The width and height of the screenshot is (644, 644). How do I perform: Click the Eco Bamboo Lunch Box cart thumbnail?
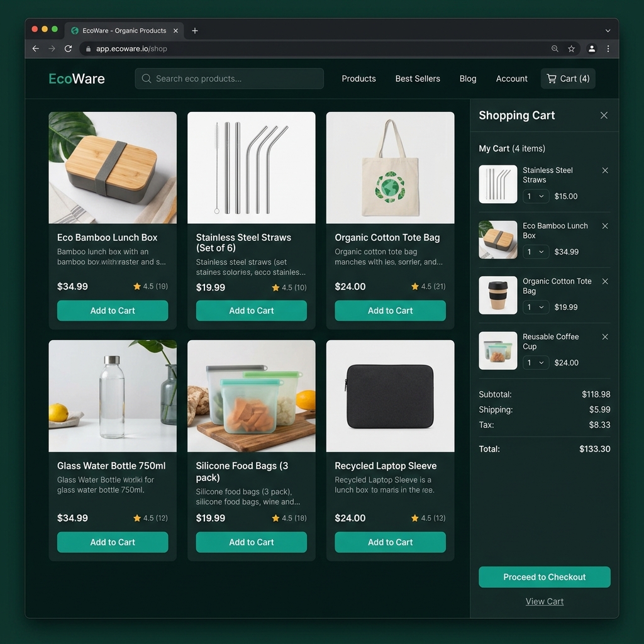pos(498,240)
